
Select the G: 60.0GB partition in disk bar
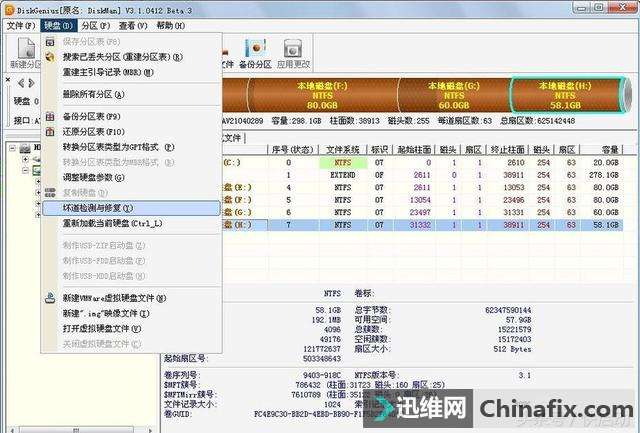pyautogui.click(x=454, y=95)
